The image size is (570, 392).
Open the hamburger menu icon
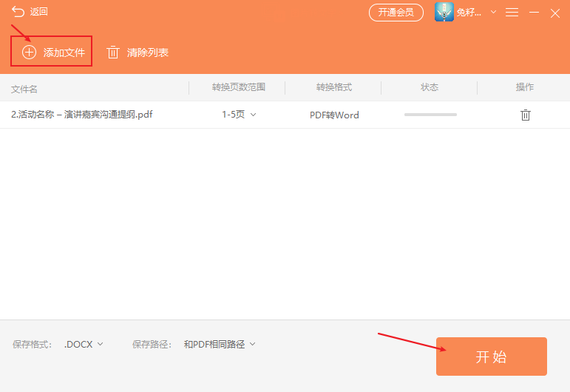tap(512, 13)
